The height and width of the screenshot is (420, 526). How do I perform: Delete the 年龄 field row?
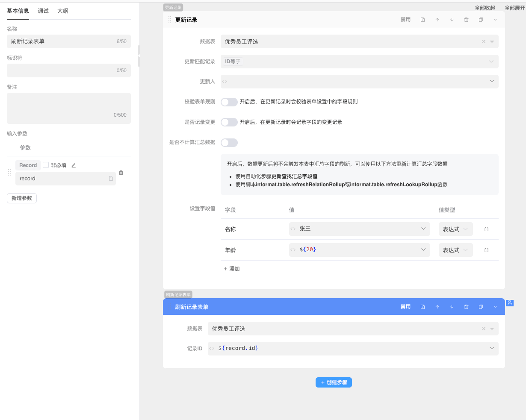(486, 250)
